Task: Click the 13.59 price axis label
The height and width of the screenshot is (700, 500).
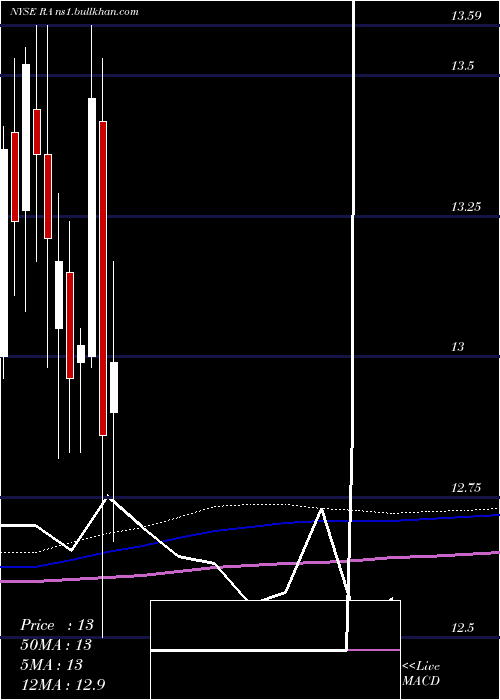Action: (466, 16)
